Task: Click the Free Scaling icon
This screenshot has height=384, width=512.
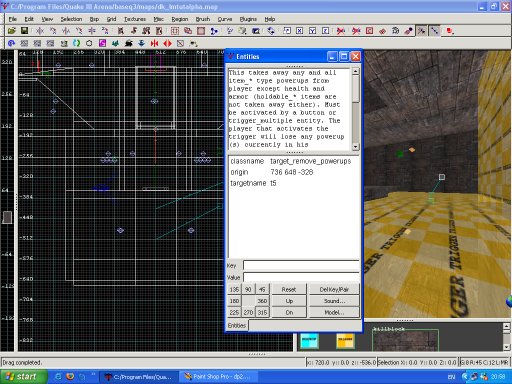Action: (x=287, y=31)
